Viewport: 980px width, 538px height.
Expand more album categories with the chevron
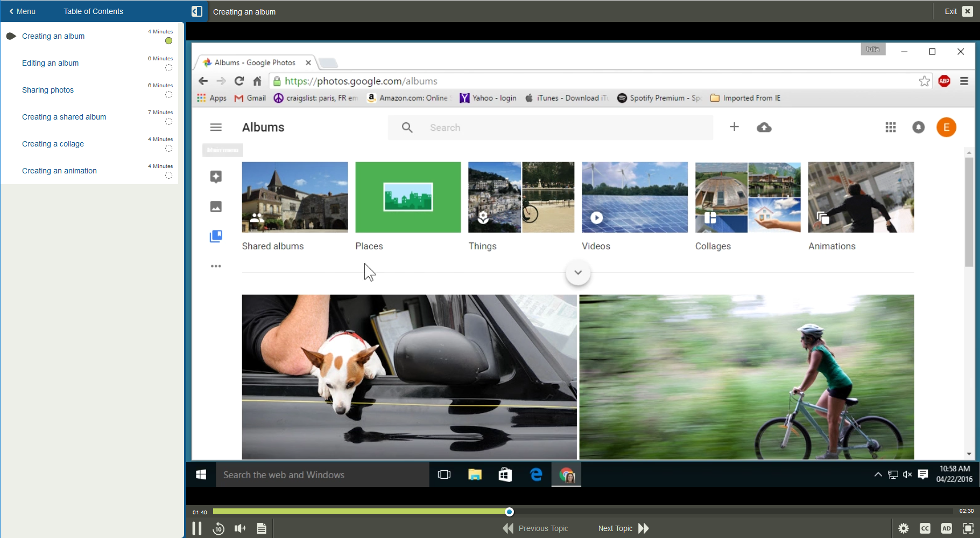(577, 273)
